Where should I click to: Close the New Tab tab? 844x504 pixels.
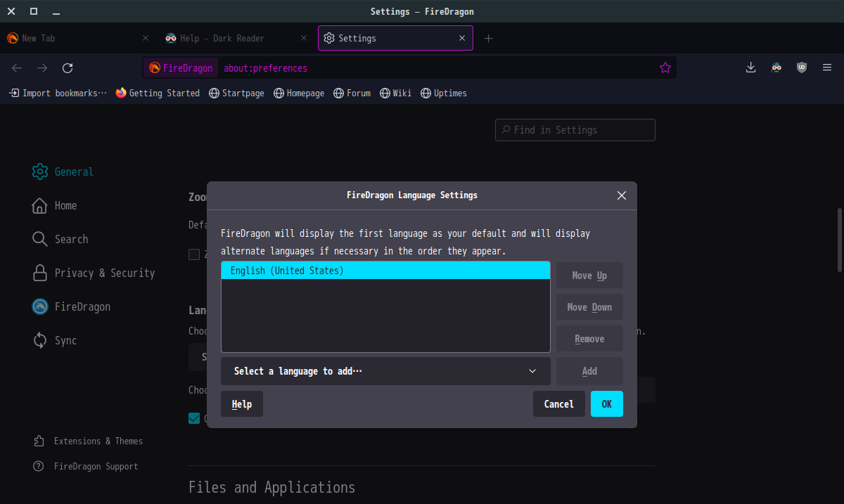click(146, 38)
